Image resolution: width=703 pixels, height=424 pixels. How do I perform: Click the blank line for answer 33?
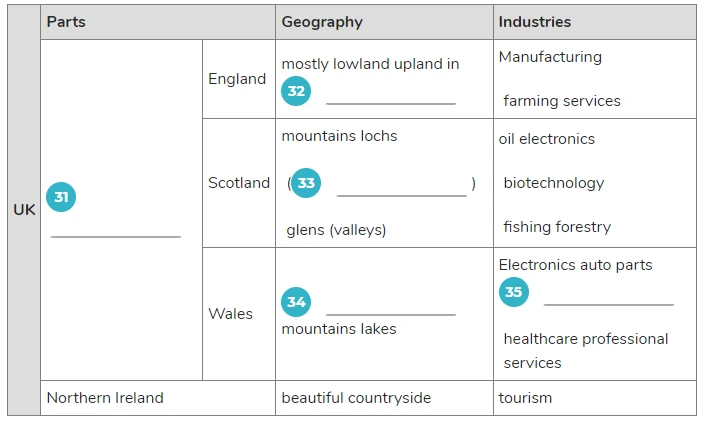pos(402,195)
